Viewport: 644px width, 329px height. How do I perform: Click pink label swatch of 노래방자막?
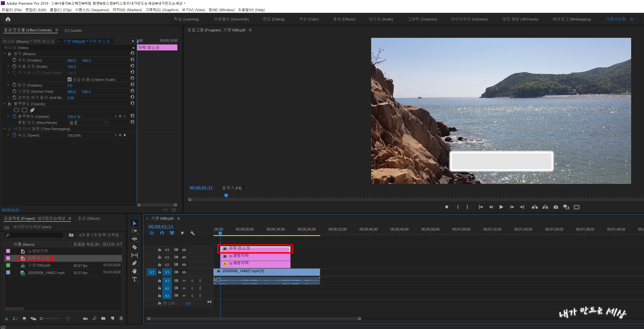[x=8, y=251]
